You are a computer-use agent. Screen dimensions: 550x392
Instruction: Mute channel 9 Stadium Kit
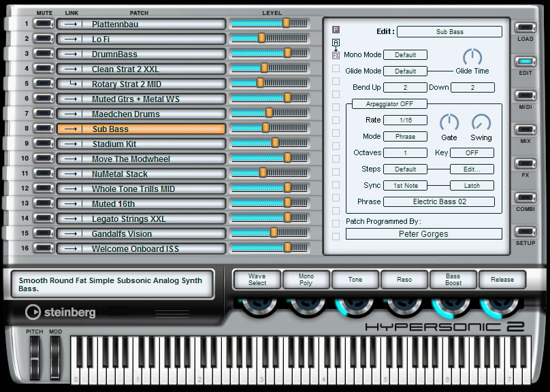[44, 144]
